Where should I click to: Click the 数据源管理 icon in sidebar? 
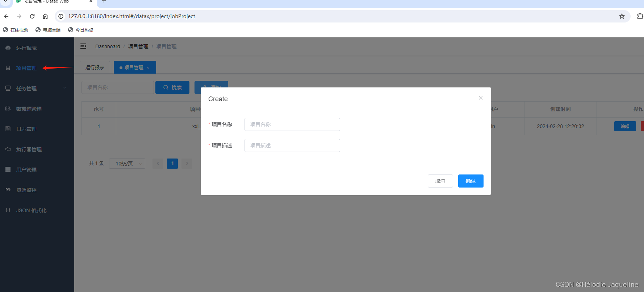pos(8,108)
